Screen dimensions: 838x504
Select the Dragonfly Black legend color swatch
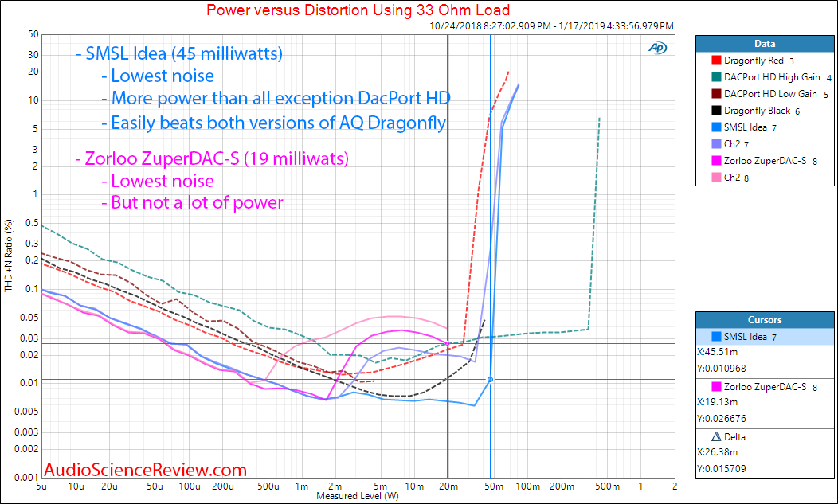[717, 111]
